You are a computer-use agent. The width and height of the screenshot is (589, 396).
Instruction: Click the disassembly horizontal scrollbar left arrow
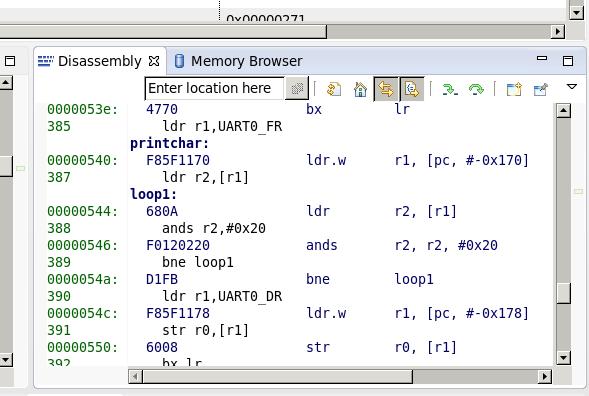(135, 376)
